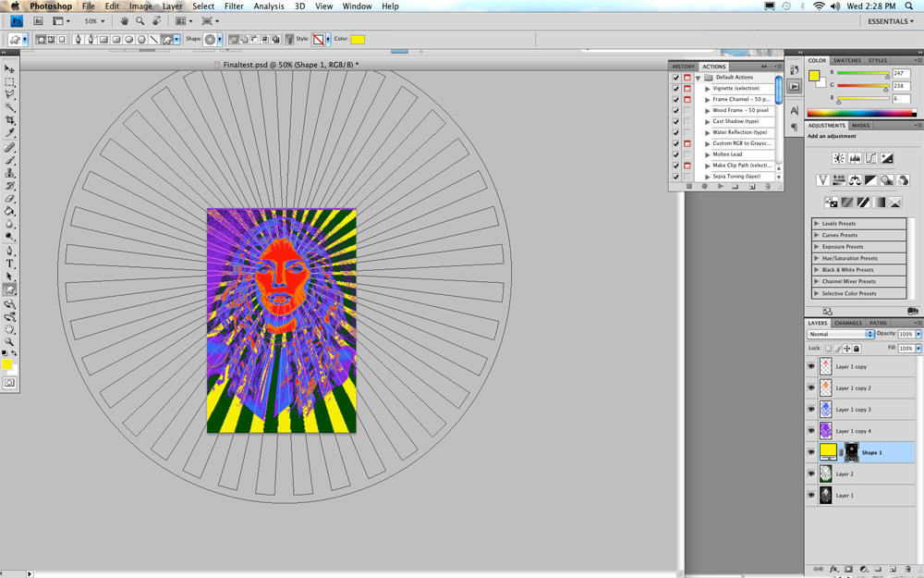The width and height of the screenshot is (924, 578).
Task: Click the Hand tool in top bar
Action: point(125,20)
